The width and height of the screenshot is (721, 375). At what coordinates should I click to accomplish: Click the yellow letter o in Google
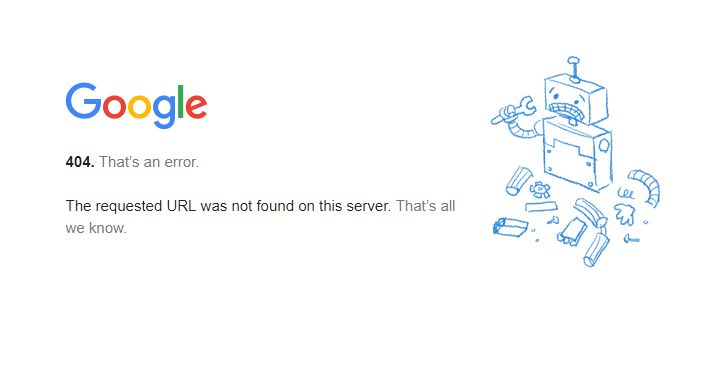coord(139,106)
